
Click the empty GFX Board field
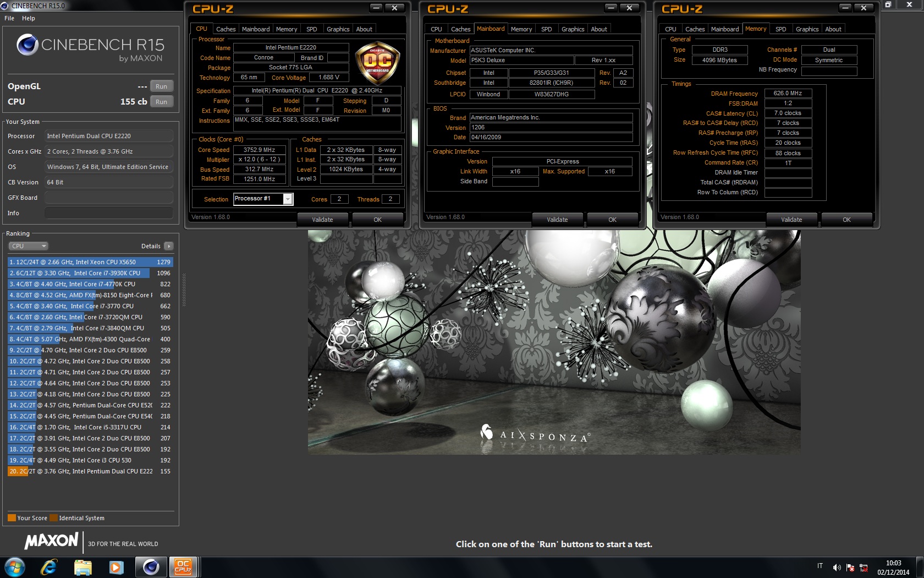pos(109,198)
